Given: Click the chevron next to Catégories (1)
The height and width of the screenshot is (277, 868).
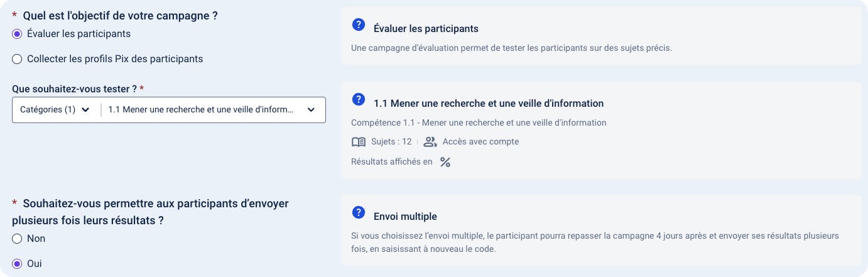Looking at the screenshot, I should click(x=85, y=110).
